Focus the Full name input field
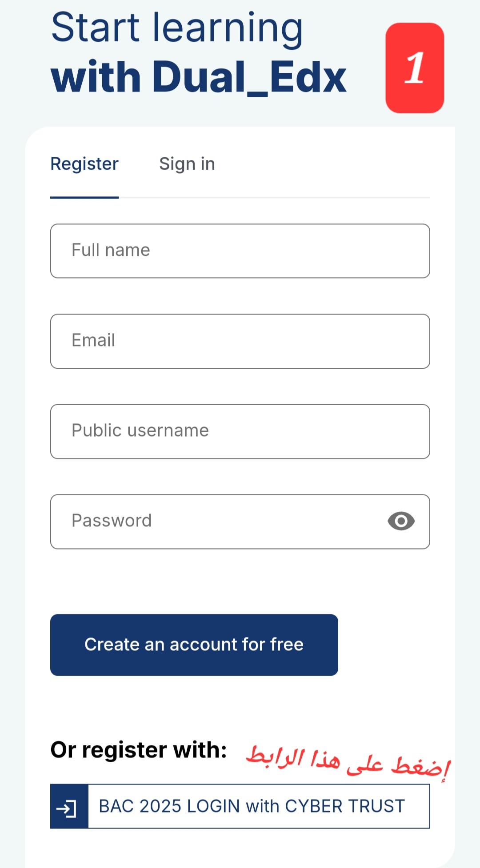Screen dimensions: 480x868 tap(240, 251)
